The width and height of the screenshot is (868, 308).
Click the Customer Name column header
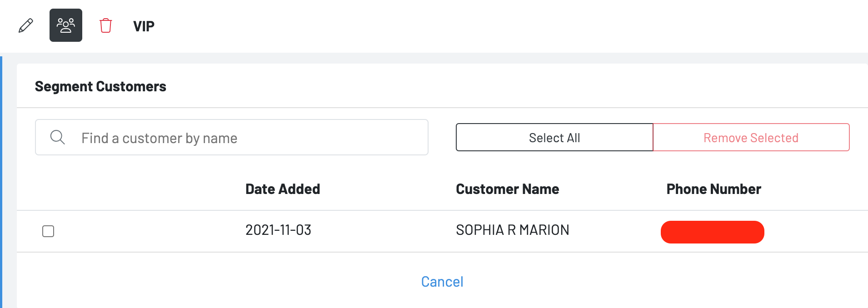pos(507,189)
